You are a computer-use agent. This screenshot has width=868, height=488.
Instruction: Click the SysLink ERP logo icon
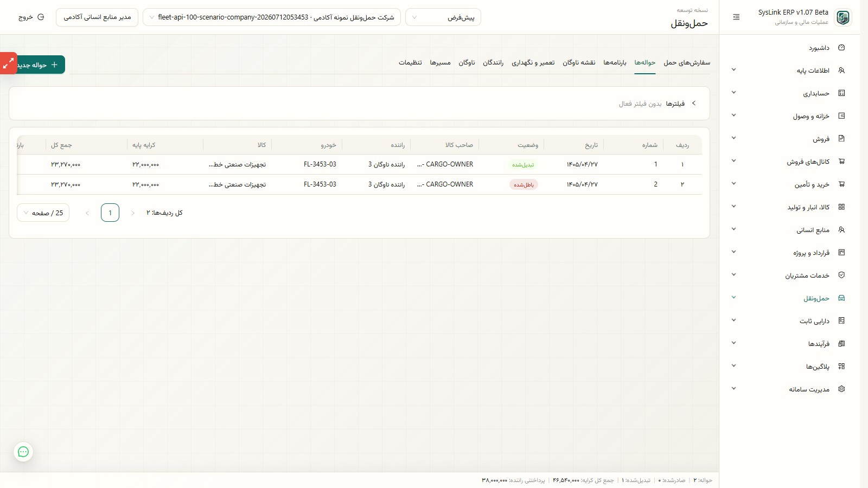click(x=843, y=17)
